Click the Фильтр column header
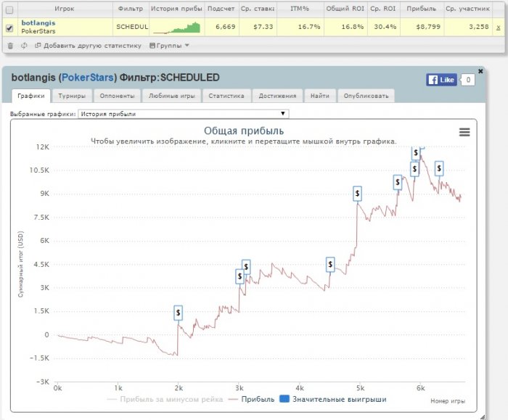 click(131, 9)
